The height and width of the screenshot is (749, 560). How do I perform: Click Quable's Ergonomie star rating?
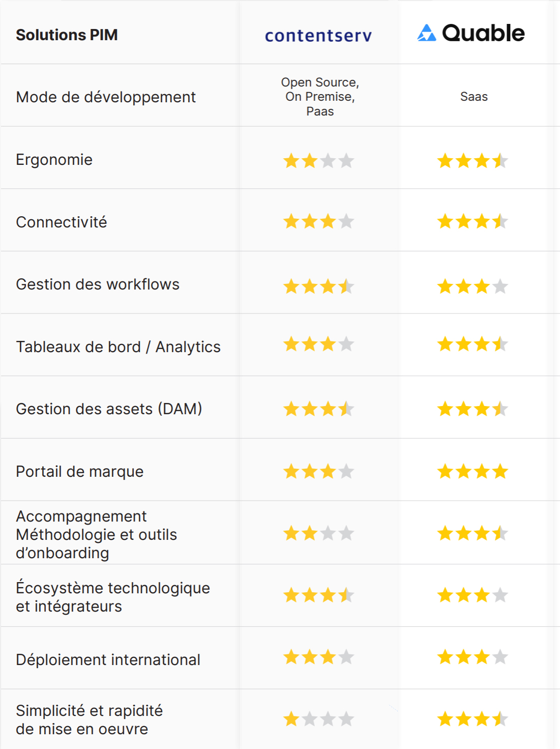click(473, 161)
